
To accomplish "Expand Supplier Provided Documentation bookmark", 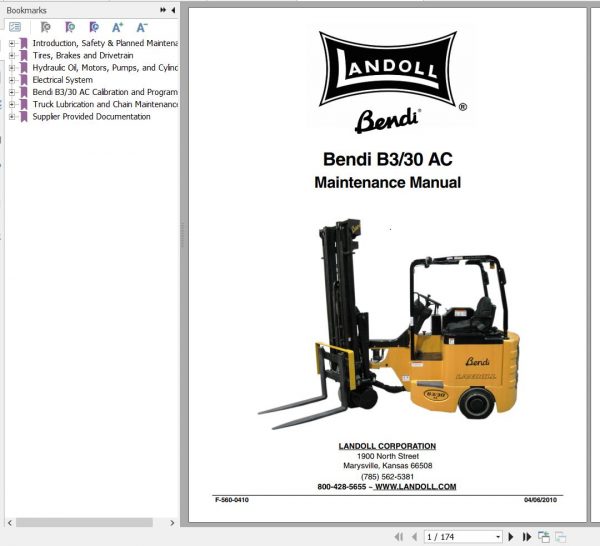I will point(12,117).
